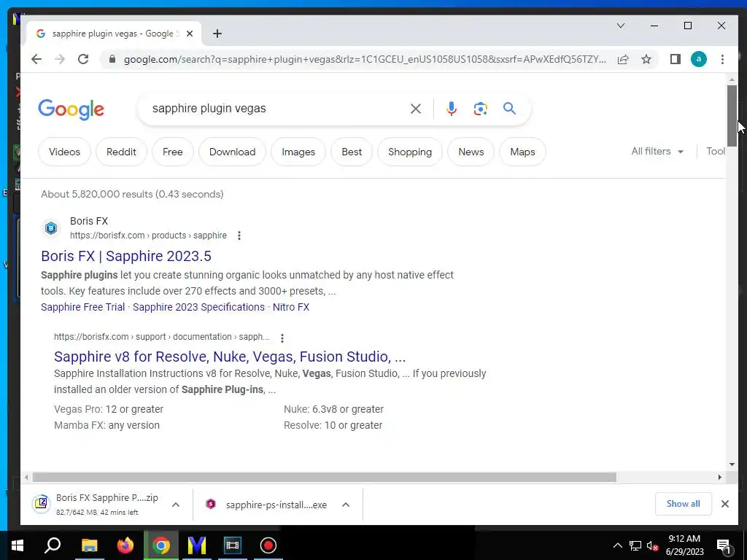Screen dimensions: 747x560
Task: Open clock showing 9:12 AM
Action: [x=684, y=545]
